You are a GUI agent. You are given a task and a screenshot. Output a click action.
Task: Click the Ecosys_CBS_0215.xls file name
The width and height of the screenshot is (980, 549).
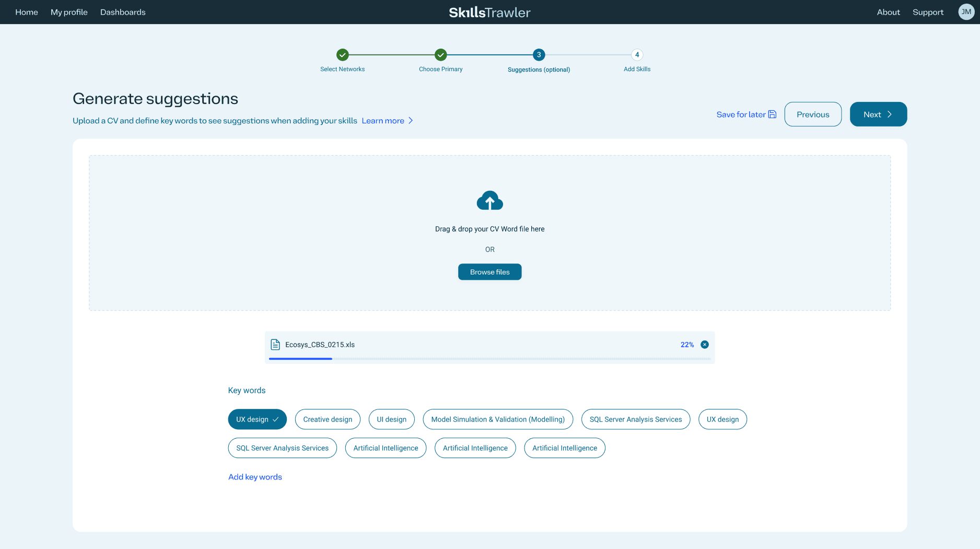(320, 345)
